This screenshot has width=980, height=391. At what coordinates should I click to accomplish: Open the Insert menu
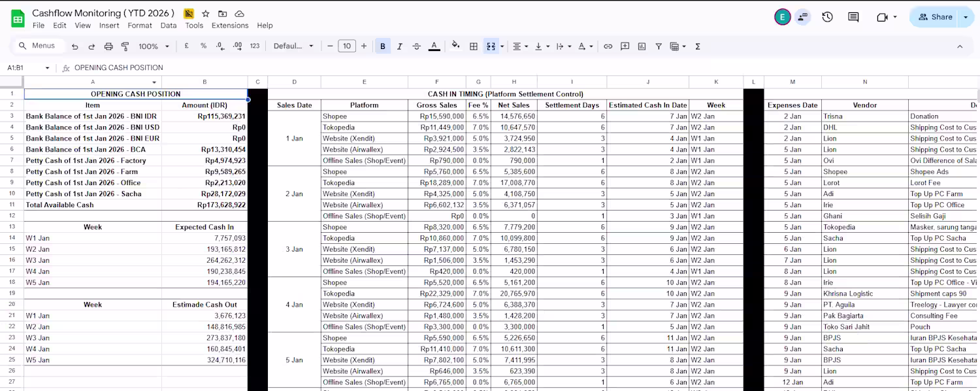pos(109,25)
